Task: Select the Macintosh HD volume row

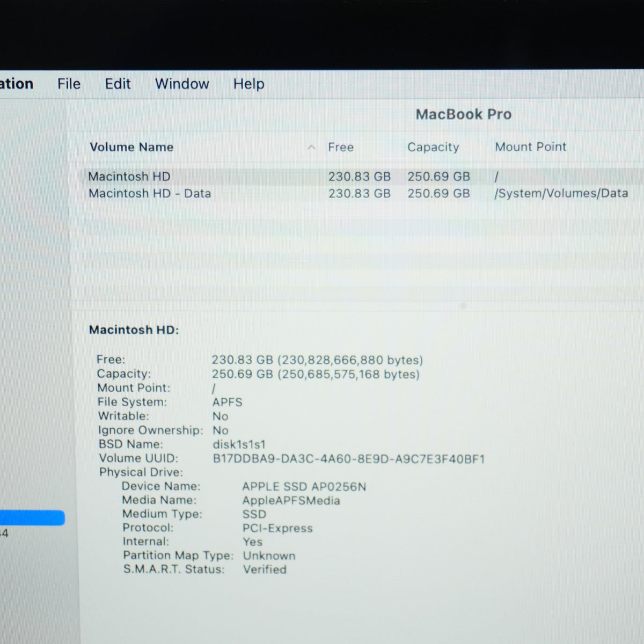Action: click(361, 177)
